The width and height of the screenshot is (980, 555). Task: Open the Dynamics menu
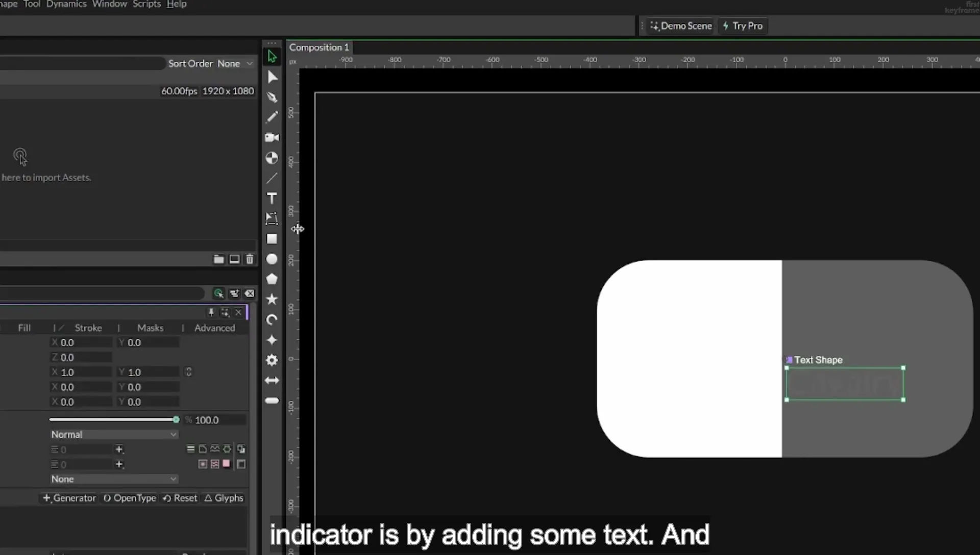pyautogui.click(x=66, y=4)
